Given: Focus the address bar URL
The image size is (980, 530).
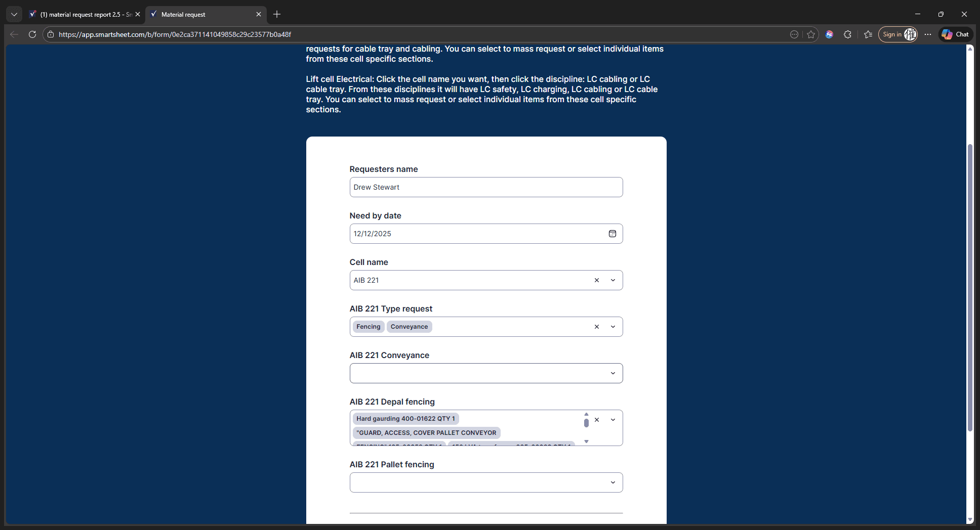Looking at the screenshot, I should pyautogui.click(x=175, y=34).
